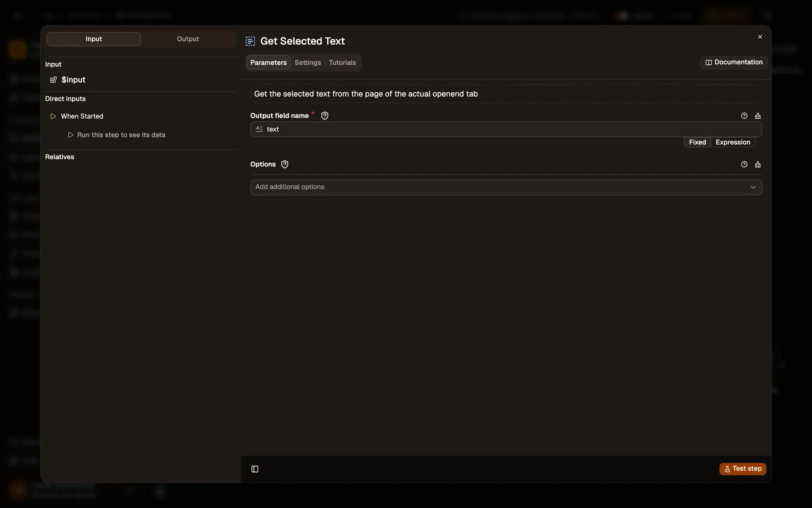Image resolution: width=812 pixels, height=508 pixels.
Task: Select the $input variable entry
Action: pos(73,80)
